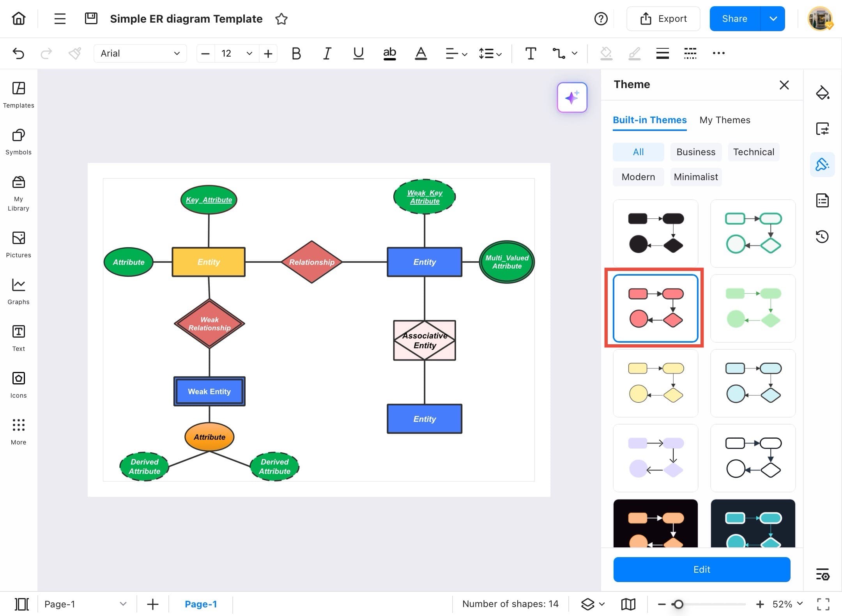Expand the 52% zoom level dropdown
842x616 pixels.
pyautogui.click(x=800, y=604)
